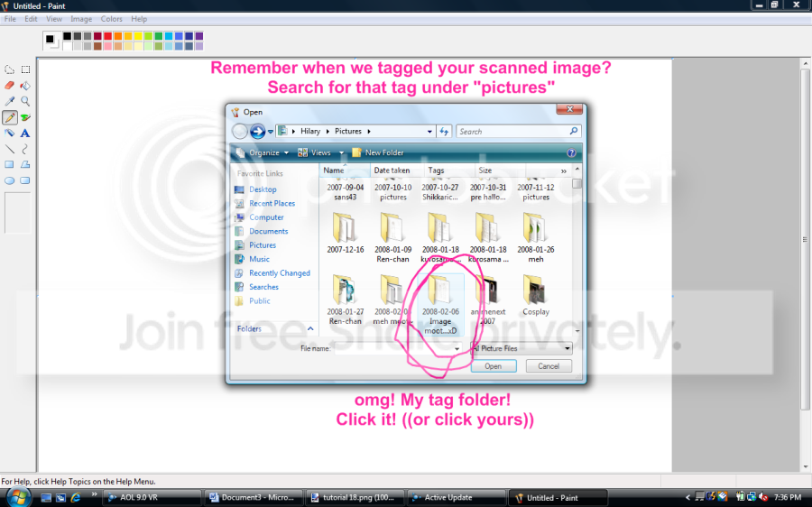
Task: Go to Recent Places in Favorite Links
Action: pyautogui.click(x=272, y=204)
